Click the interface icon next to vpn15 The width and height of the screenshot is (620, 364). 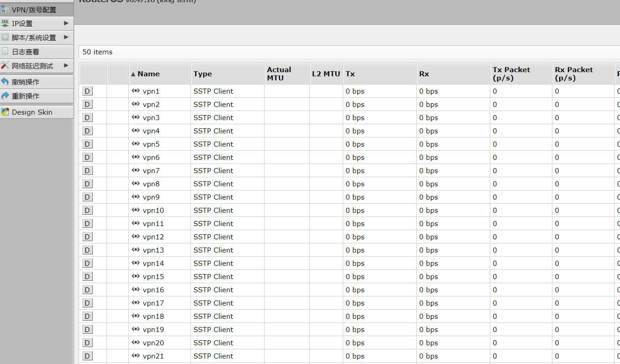(x=136, y=276)
